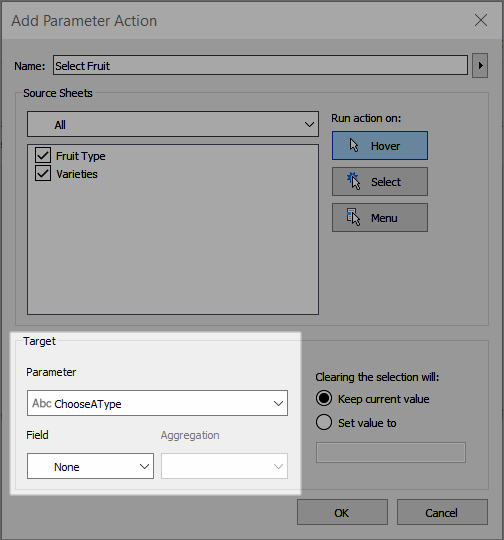Click the Fruit Type list entry
The width and height of the screenshot is (504, 540).
tap(81, 156)
